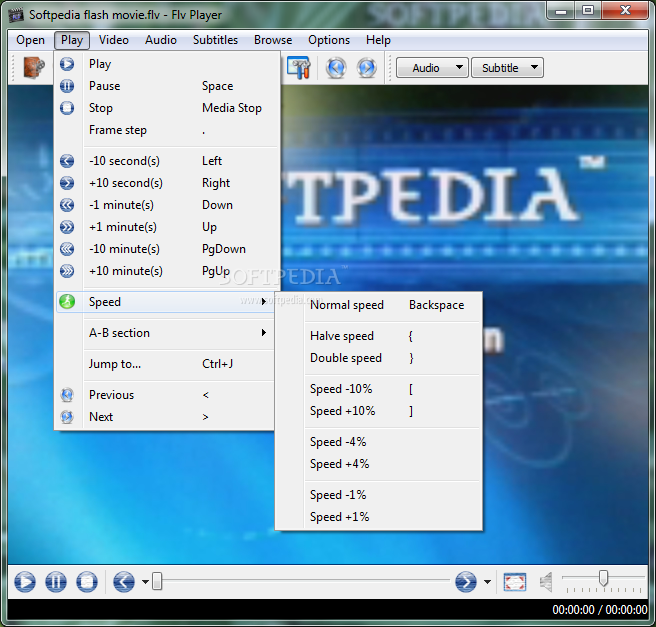The width and height of the screenshot is (656, 627).
Task: Expand rewind options dropdown arrow
Action: point(145,582)
